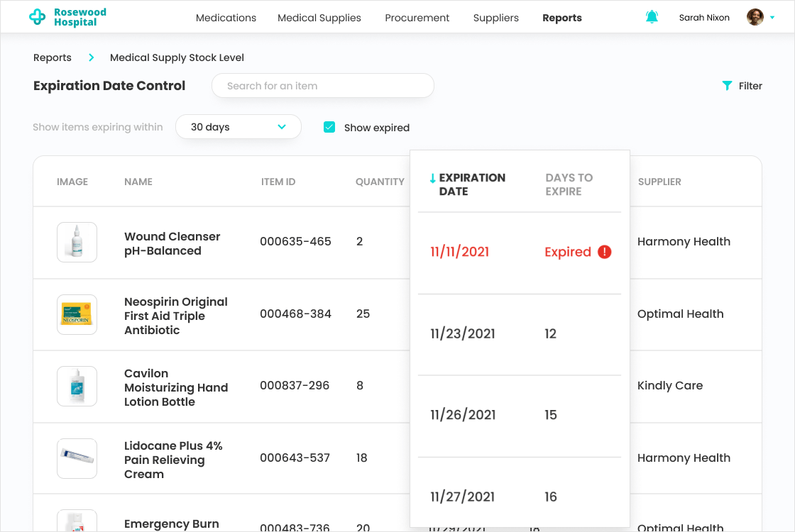Navigate to Medical Supplies section
Screen dimensions: 795x532
click(319, 18)
